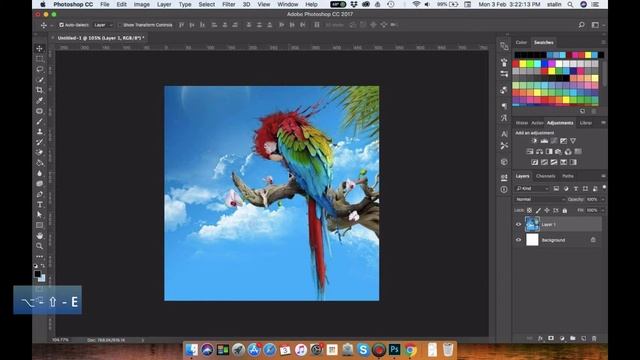Open search icon in options bar

pyautogui.click(x=582, y=25)
